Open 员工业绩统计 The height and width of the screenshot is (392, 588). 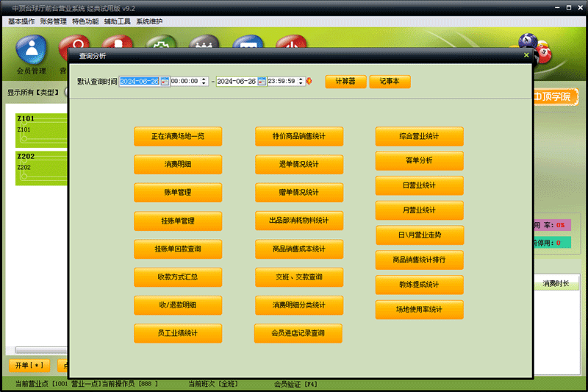click(x=178, y=333)
